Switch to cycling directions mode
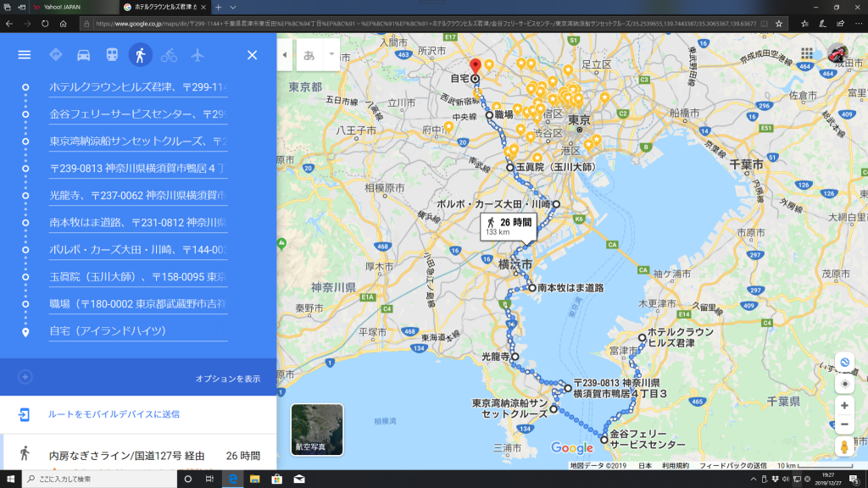The image size is (868, 488). click(169, 55)
